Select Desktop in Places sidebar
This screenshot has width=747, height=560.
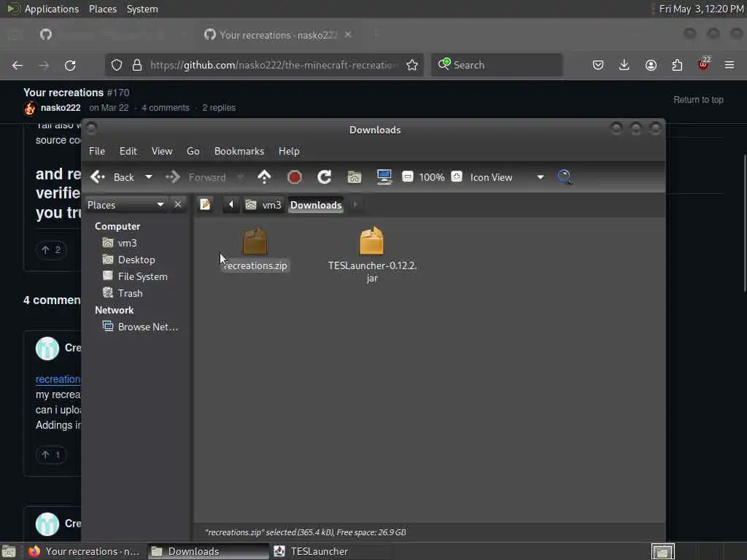tap(129, 260)
